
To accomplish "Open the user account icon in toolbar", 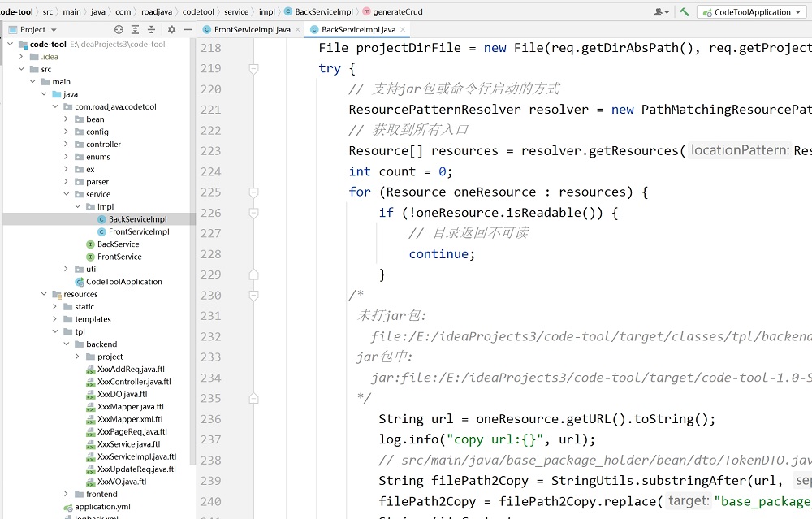I will click(x=661, y=11).
